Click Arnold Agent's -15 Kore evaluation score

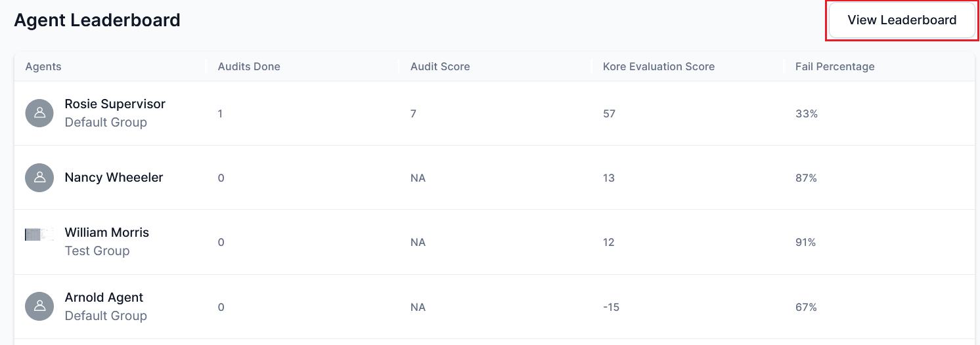pyautogui.click(x=611, y=307)
